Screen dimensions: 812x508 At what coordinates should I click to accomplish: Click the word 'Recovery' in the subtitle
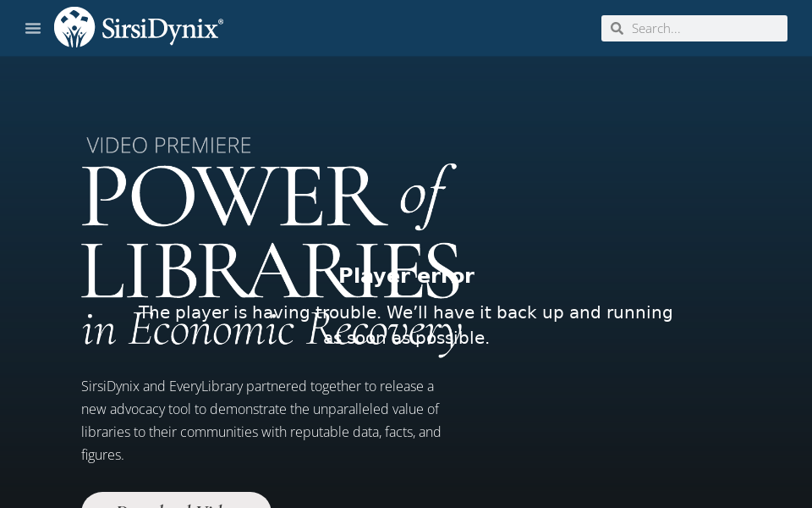click(x=385, y=331)
